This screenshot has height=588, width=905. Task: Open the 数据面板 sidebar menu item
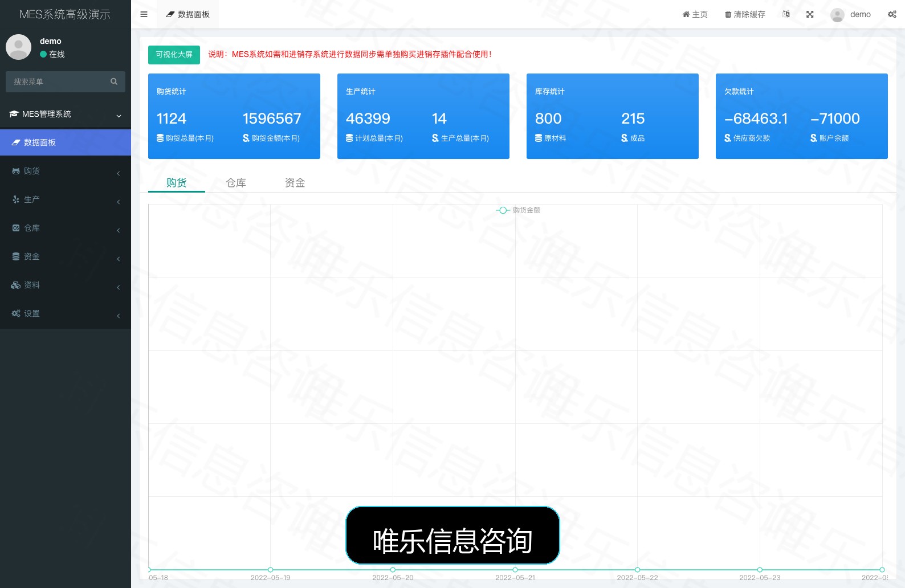[66, 142]
